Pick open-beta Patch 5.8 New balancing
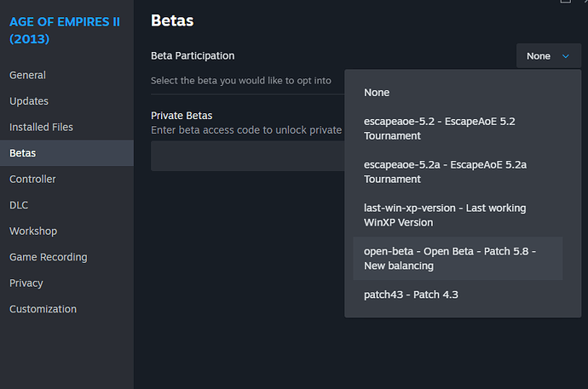Screen dimensions: 588x389 point(458,258)
